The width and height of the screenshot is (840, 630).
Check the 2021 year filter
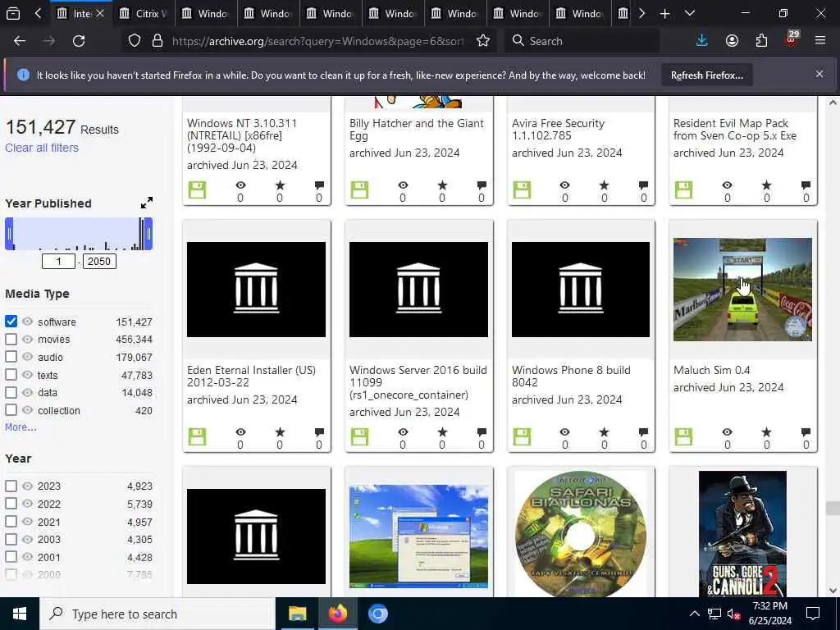coord(11,521)
